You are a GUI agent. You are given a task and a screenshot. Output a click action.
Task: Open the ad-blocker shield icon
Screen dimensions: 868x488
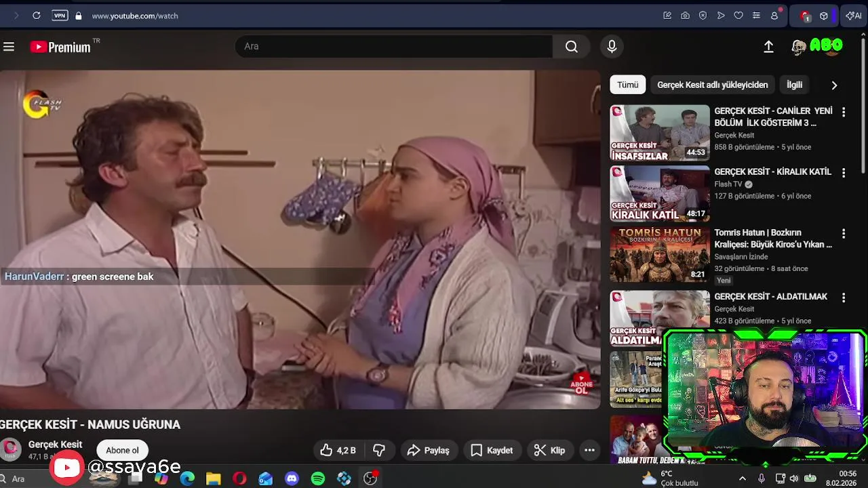703,16
